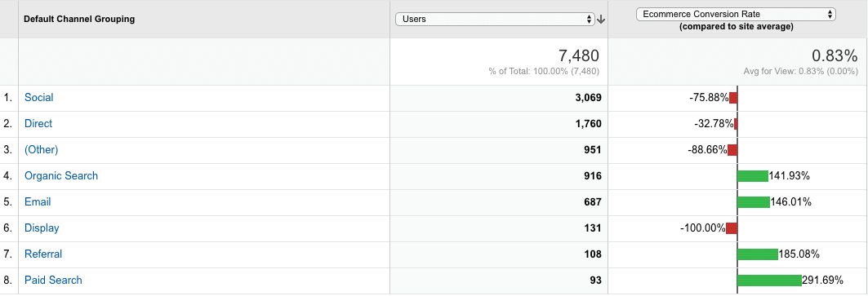Click the red Display -100.00% bar
The image size is (868, 296).
[x=732, y=228]
